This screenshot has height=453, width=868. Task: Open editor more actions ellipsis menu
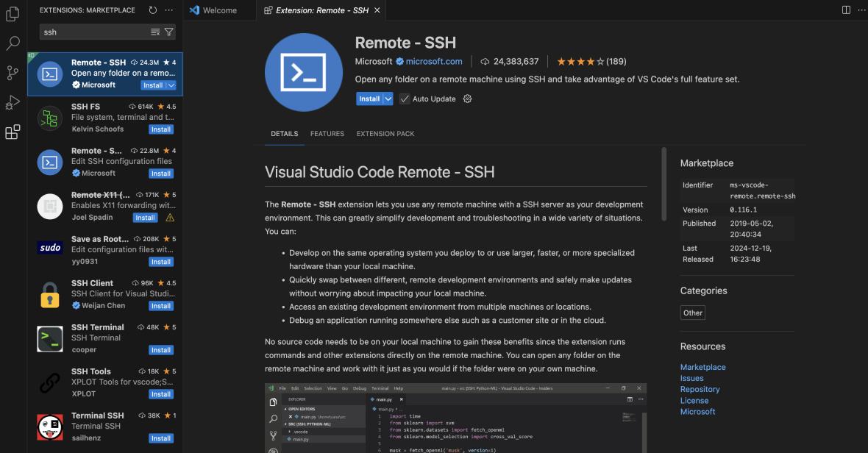(x=861, y=10)
